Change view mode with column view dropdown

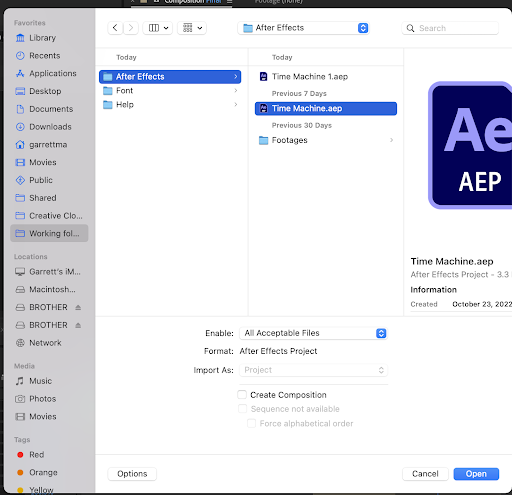pos(158,28)
